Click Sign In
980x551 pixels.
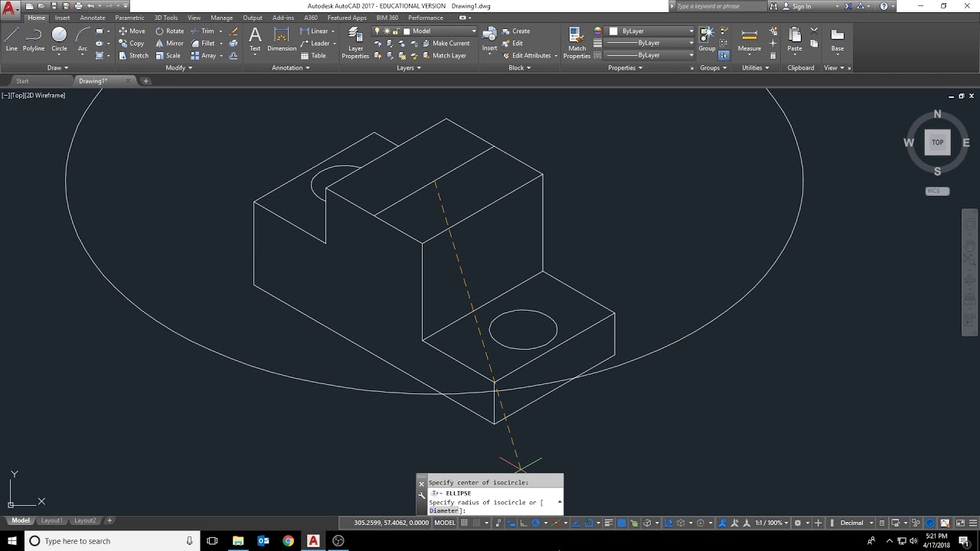pos(797,6)
